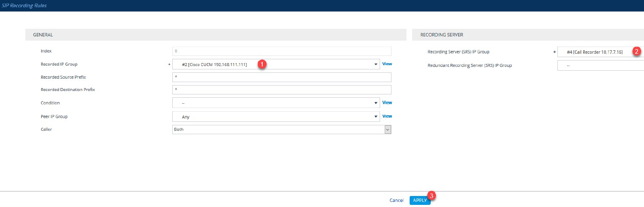Click the Cancel link
Screen dimensions: 644x207
click(397, 200)
